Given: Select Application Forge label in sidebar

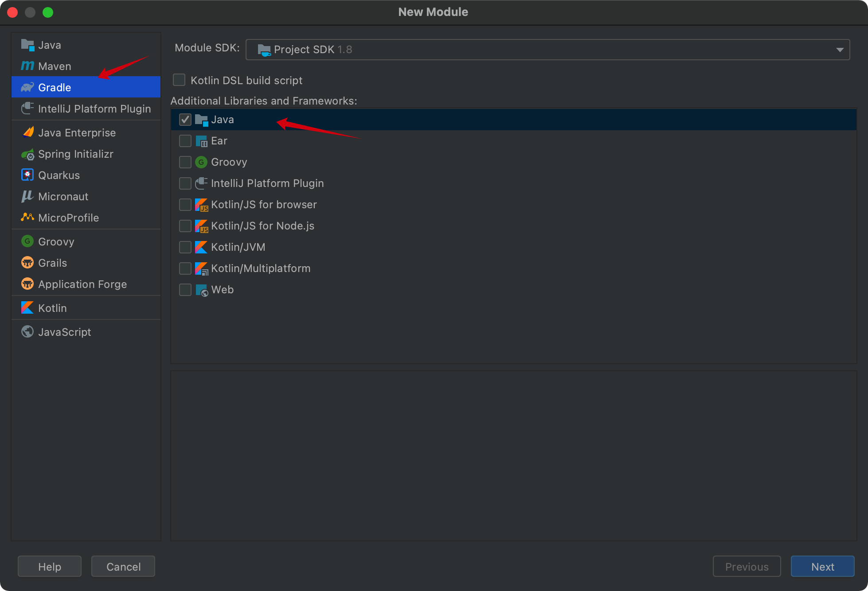Looking at the screenshot, I should 82,284.
